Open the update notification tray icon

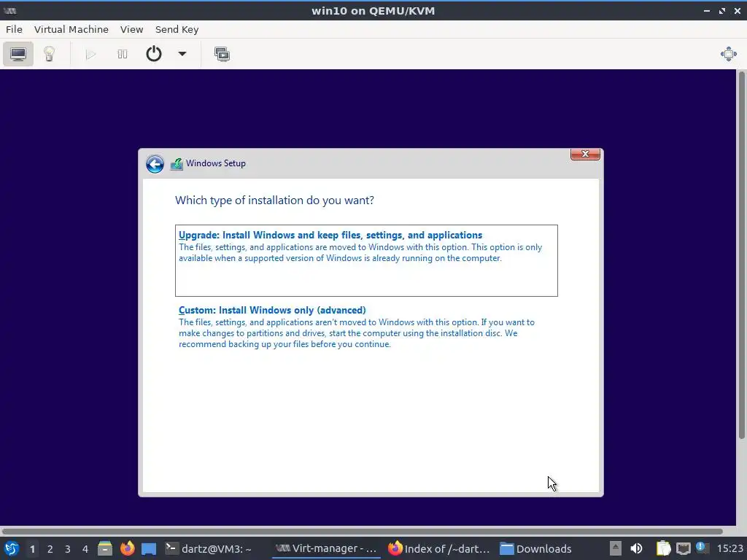[x=701, y=548]
